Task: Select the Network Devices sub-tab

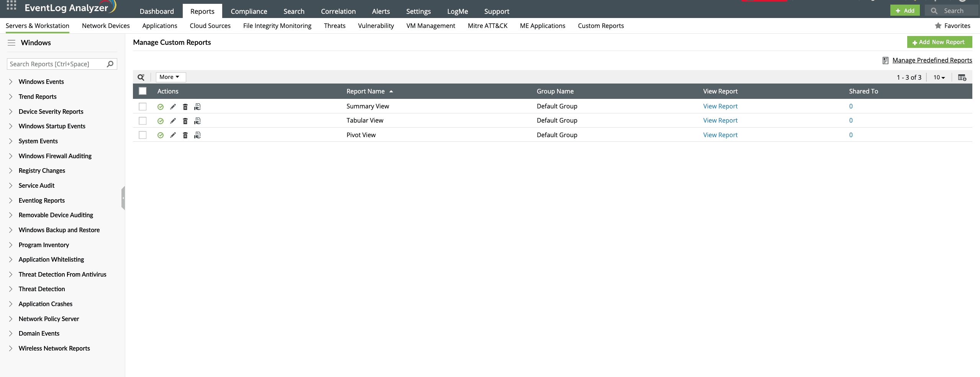Action: click(106, 26)
